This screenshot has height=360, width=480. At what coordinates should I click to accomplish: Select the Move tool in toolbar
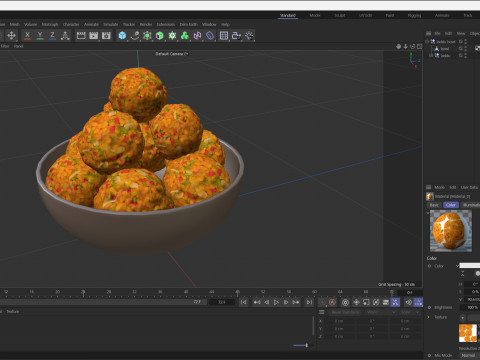tap(11, 35)
